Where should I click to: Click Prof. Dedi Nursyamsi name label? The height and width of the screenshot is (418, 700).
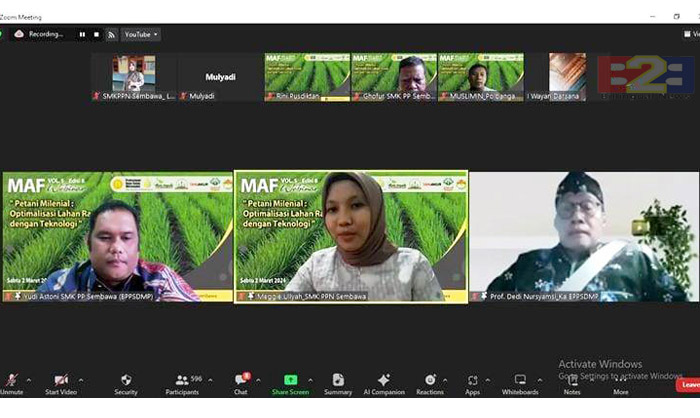pos(544,296)
